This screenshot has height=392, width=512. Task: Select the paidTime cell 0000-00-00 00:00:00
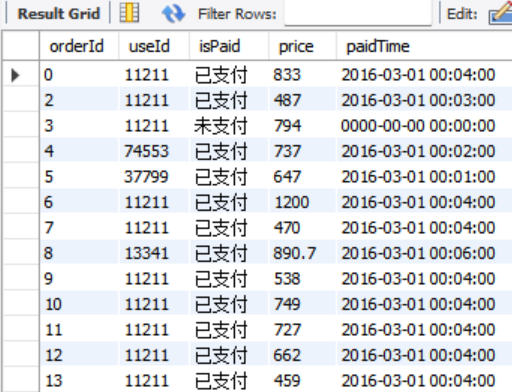point(424,126)
